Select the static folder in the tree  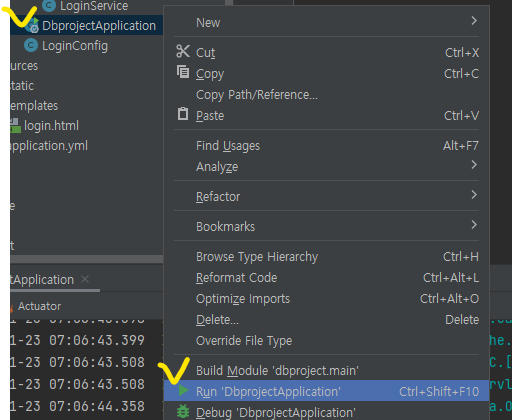(22, 86)
